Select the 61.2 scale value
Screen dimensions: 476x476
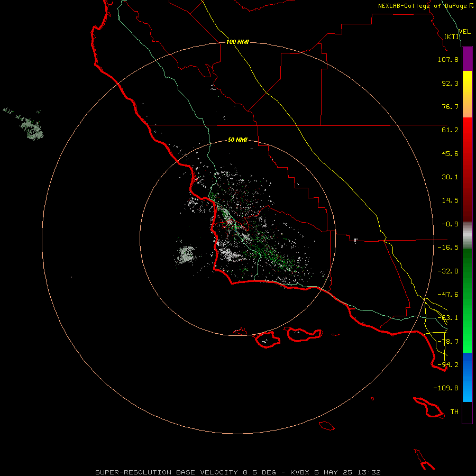point(450,130)
